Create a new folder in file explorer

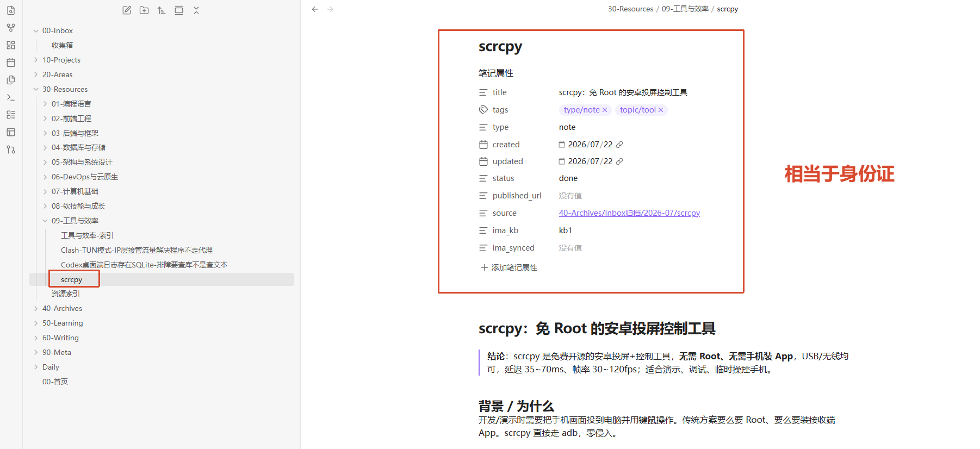coord(144,10)
